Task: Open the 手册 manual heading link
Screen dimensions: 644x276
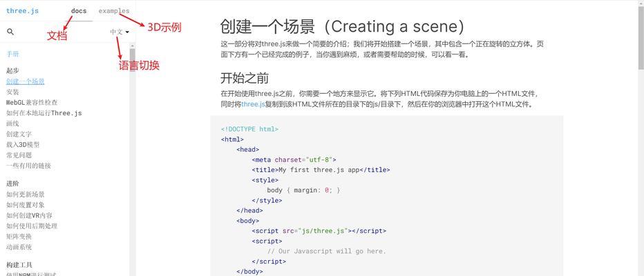Action: coord(12,54)
